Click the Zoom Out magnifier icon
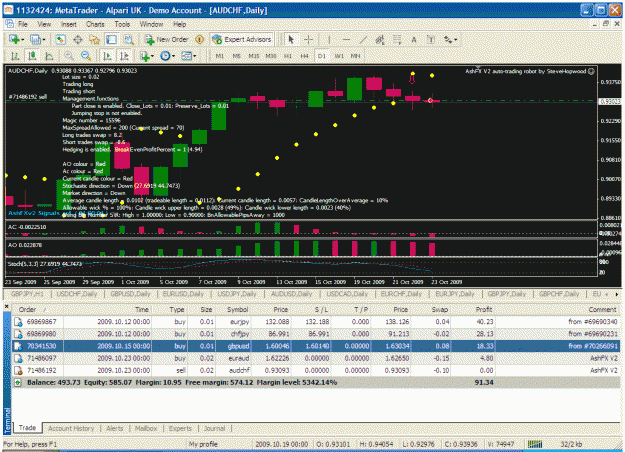The image size is (625, 452). click(86, 56)
